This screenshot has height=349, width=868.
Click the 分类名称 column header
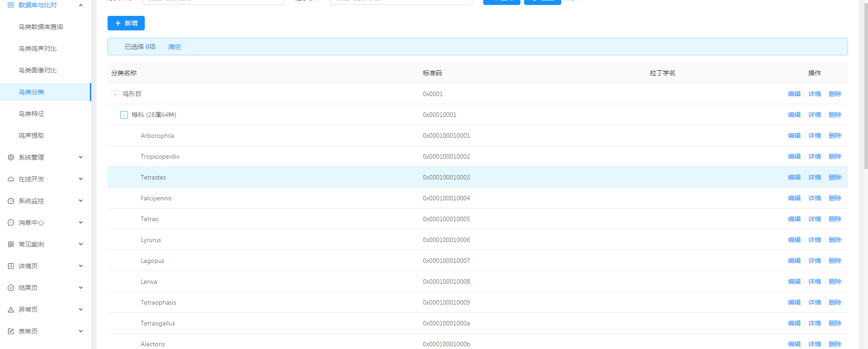124,73
